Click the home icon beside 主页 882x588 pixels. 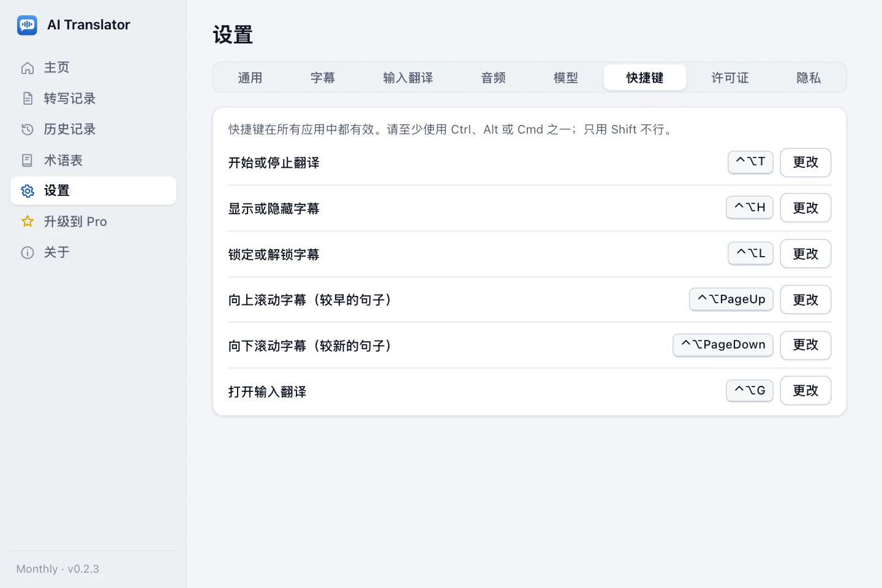point(28,68)
